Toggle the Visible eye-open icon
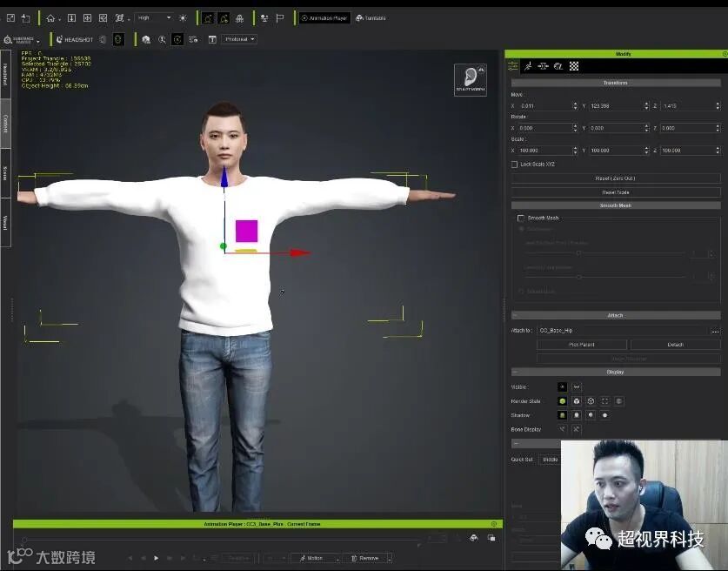The width and height of the screenshot is (728, 571). coord(562,386)
